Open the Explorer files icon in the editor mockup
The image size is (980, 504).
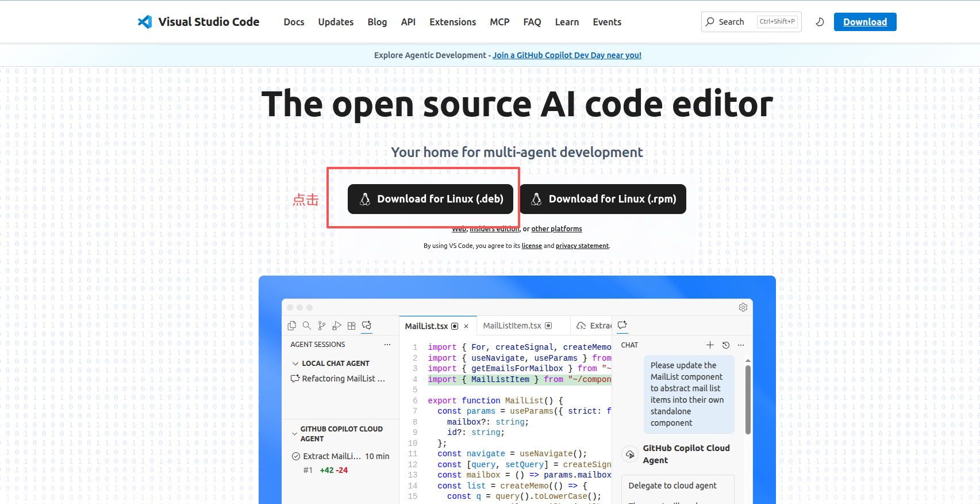coord(292,326)
